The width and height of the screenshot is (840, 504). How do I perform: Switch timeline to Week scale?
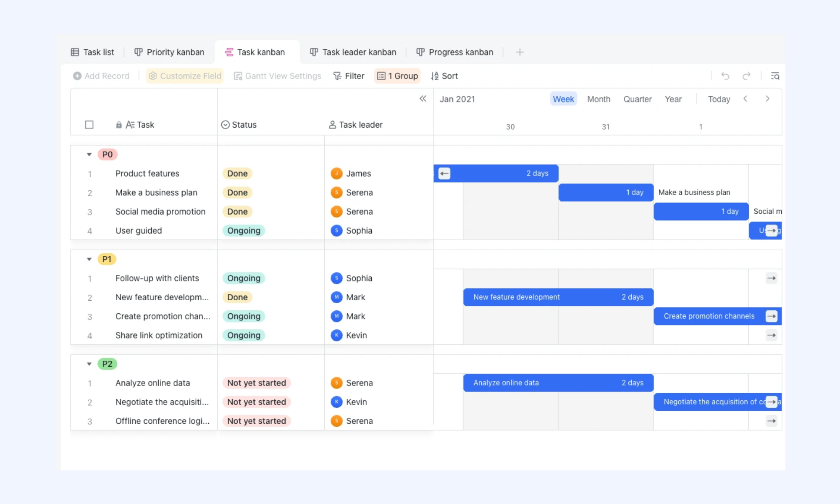coord(563,99)
